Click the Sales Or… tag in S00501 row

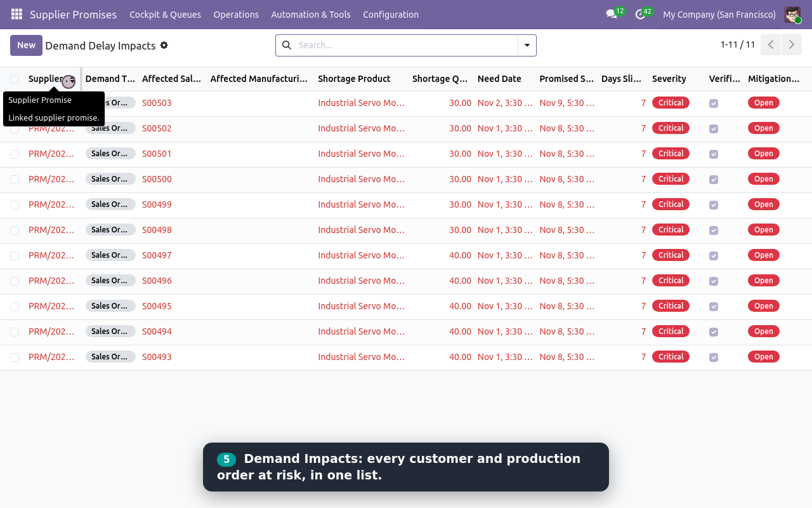pyautogui.click(x=110, y=154)
